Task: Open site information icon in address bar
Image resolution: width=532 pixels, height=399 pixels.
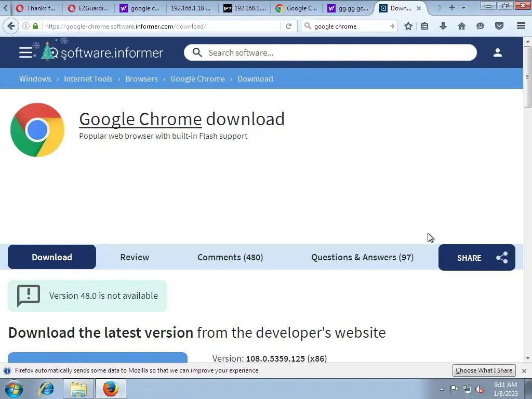Action: pyautogui.click(x=26, y=26)
